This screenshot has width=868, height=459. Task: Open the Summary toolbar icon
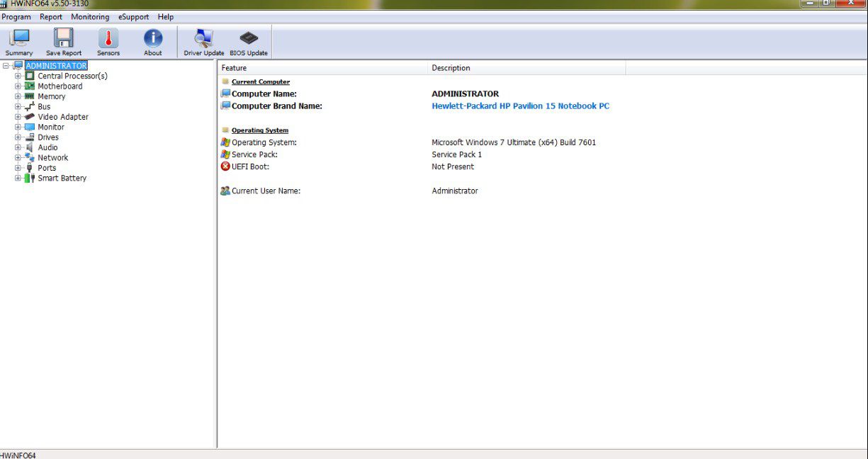point(19,42)
